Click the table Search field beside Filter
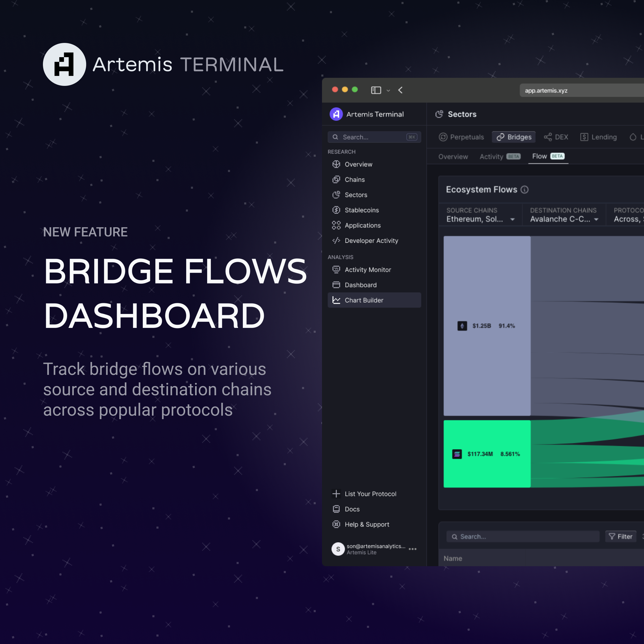 tap(523, 536)
